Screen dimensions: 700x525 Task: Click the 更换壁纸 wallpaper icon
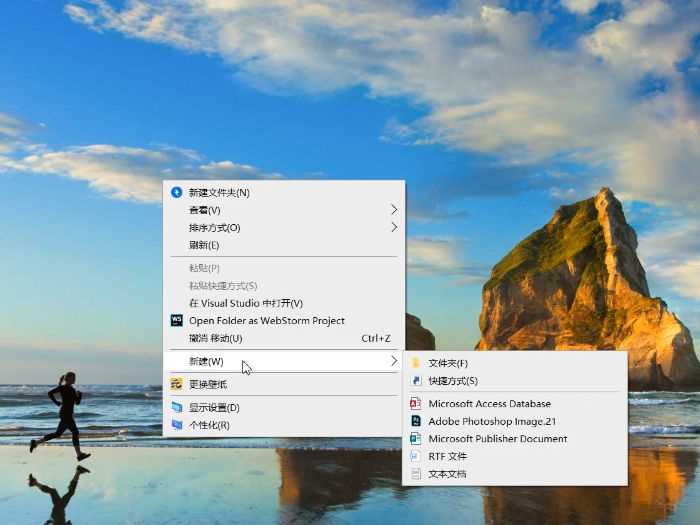(177, 384)
